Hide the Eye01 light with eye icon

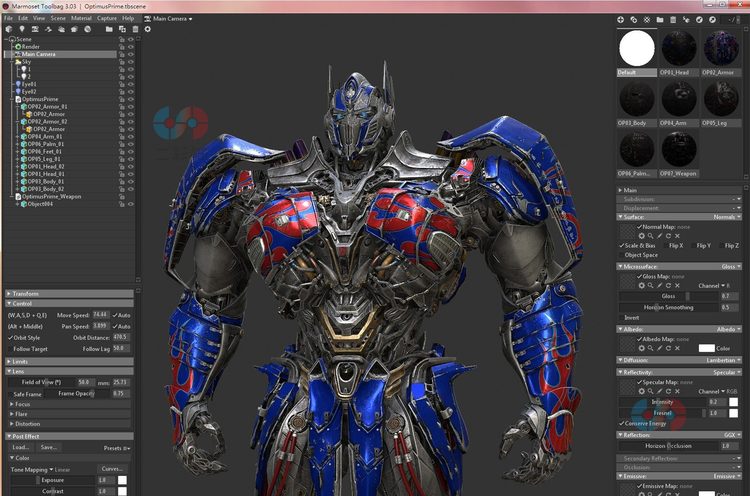click(131, 84)
